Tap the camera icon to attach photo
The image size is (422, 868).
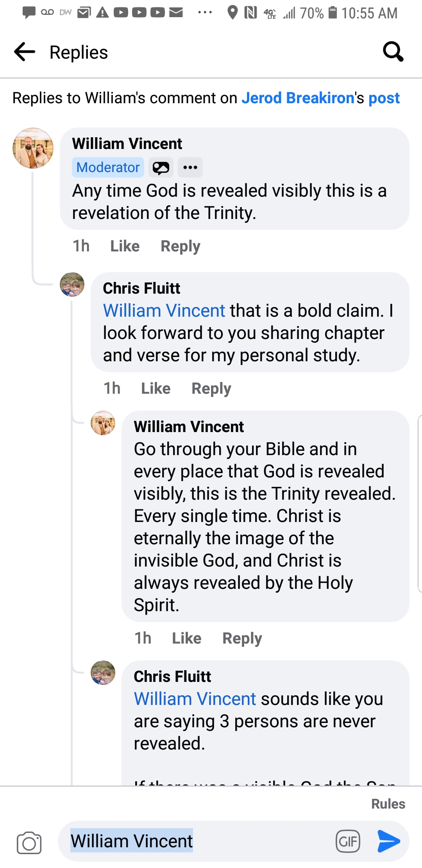29,843
